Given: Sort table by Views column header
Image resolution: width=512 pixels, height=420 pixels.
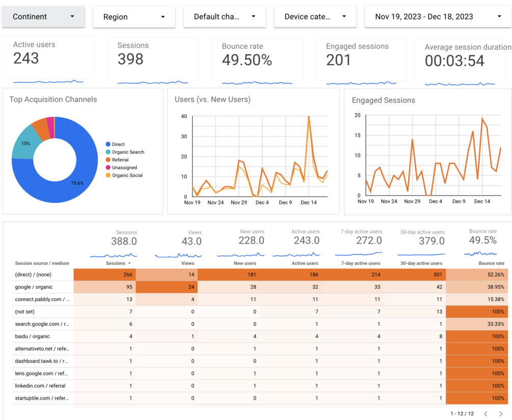Looking at the screenshot, I should point(188,263).
